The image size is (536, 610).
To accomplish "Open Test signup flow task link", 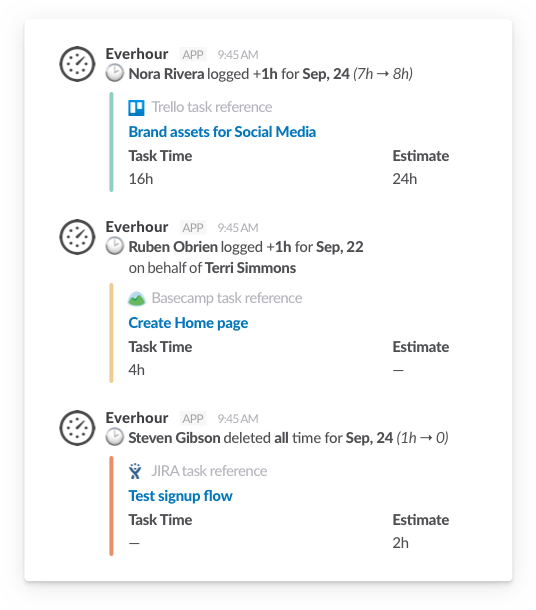I will pyautogui.click(x=180, y=496).
